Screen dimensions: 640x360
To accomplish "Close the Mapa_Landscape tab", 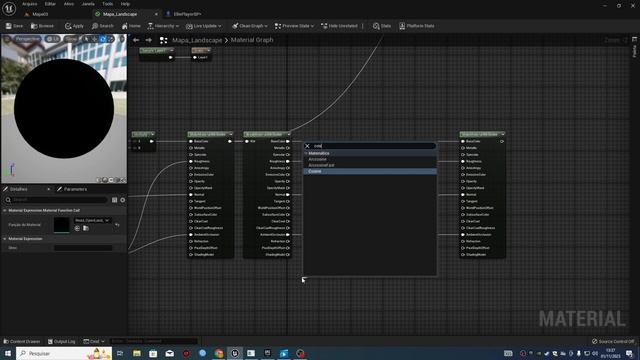I will tap(156, 14).
